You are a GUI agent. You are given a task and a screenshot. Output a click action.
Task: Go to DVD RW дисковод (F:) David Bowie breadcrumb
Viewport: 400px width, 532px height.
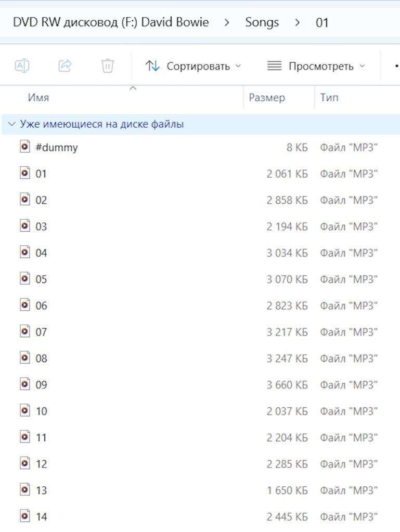coord(111,22)
